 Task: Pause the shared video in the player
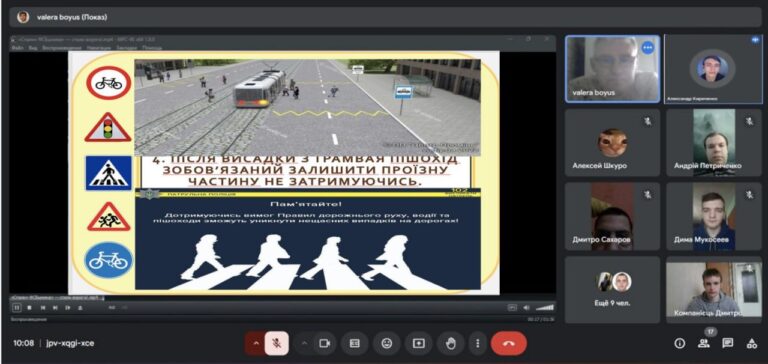coord(17,308)
